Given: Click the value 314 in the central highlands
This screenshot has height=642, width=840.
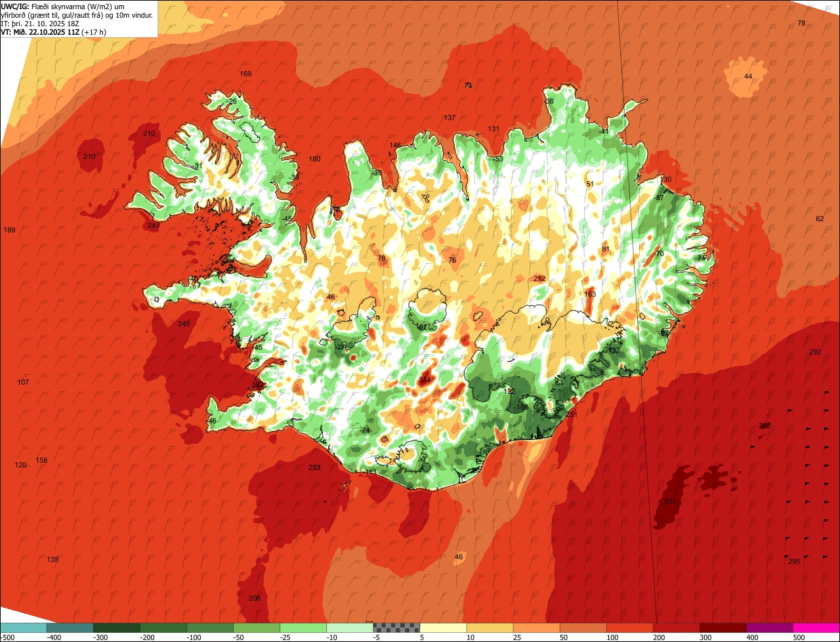Looking at the screenshot, I should pyautogui.click(x=425, y=380).
